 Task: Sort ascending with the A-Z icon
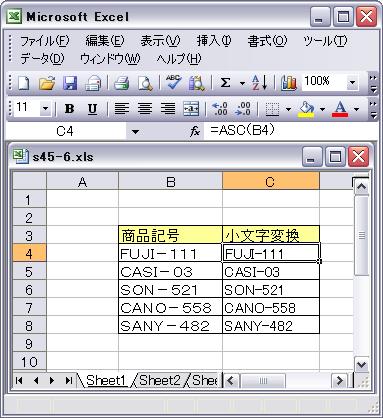tap(259, 83)
